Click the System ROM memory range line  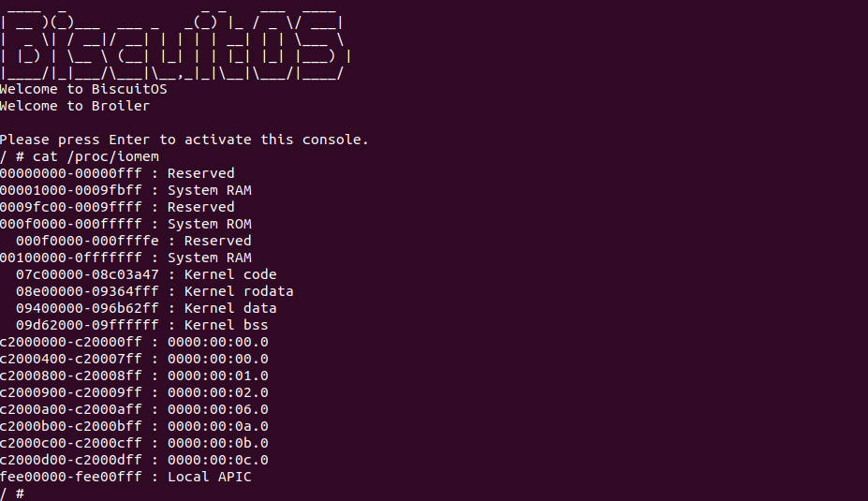(x=125, y=224)
